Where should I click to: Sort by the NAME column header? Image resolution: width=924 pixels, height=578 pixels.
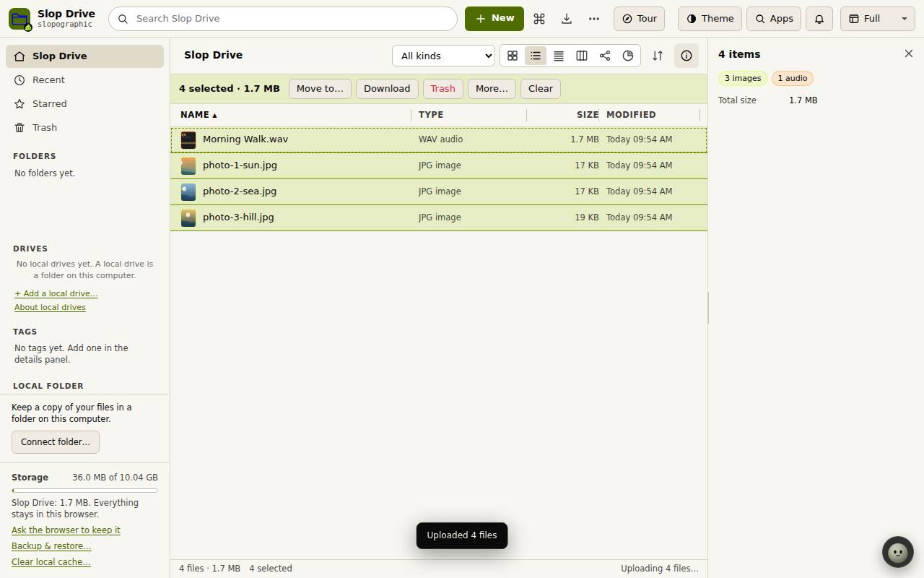199,115
